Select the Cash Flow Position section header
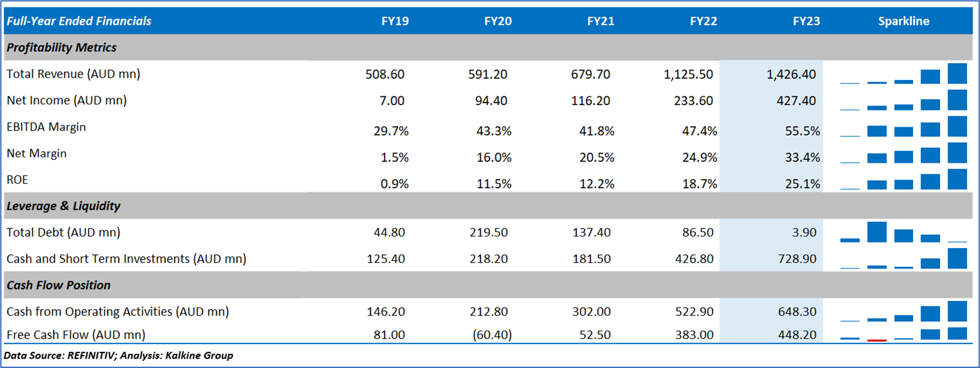980x368 pixels. coord(58,285)
